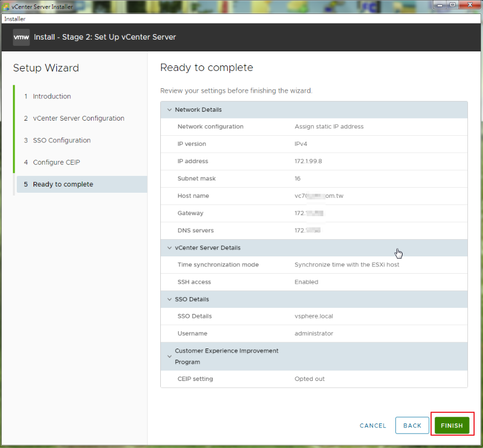
Task: Select step 5 Ready to complete
Action: (82, 184)
